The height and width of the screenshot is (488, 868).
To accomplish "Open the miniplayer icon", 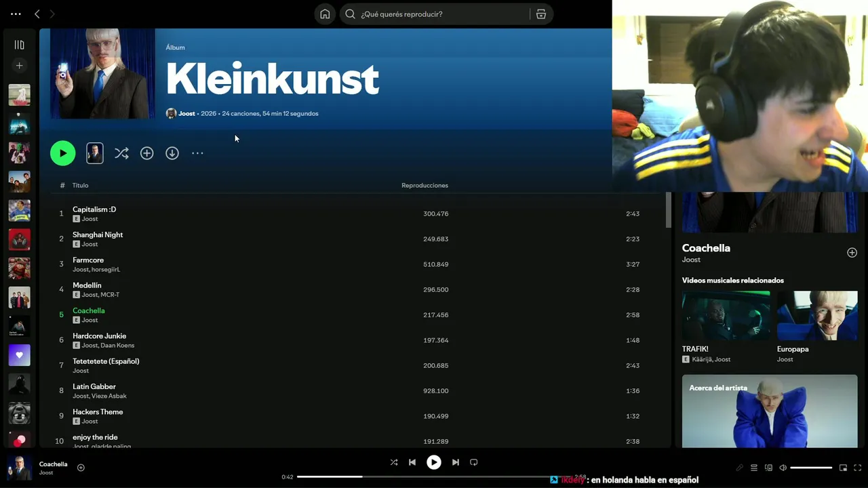I will tap(843, 468).
